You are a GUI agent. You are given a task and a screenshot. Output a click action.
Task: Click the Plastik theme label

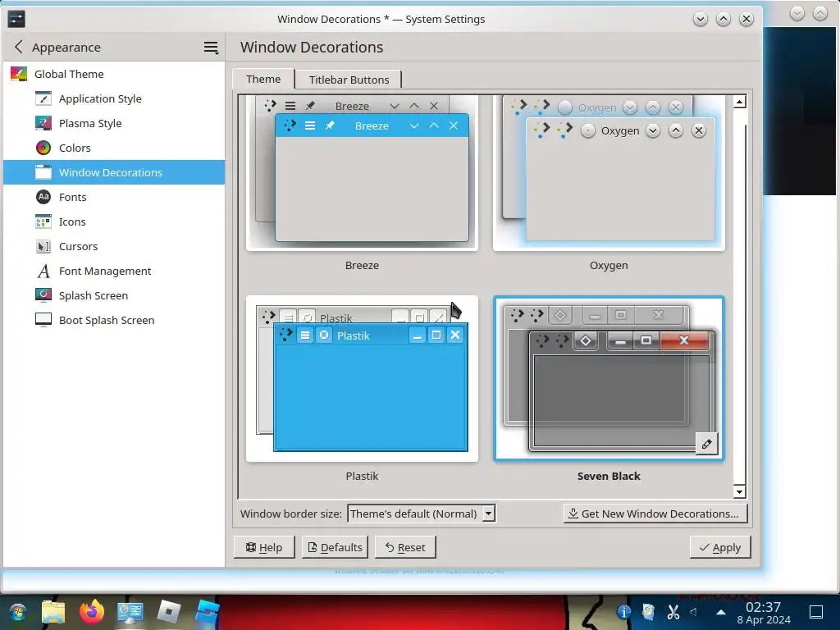pos(362,476)
